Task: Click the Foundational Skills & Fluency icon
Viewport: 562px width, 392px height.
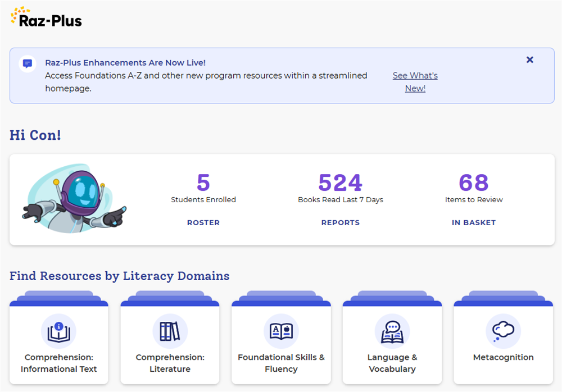Action: pyautogui.click(x=281, y=331)
